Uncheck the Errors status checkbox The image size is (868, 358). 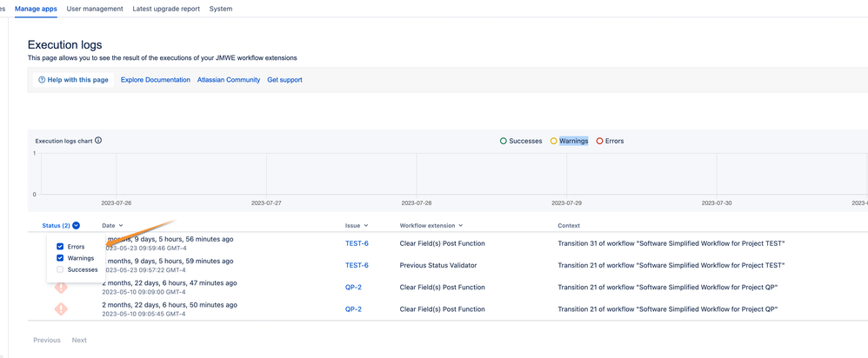(x=60, y=247)
